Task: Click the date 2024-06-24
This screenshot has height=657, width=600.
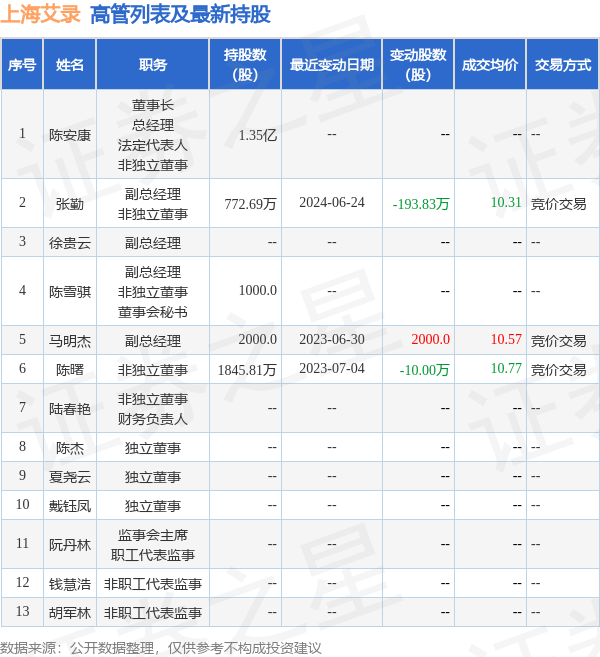Action: click(x=332, y=202)
